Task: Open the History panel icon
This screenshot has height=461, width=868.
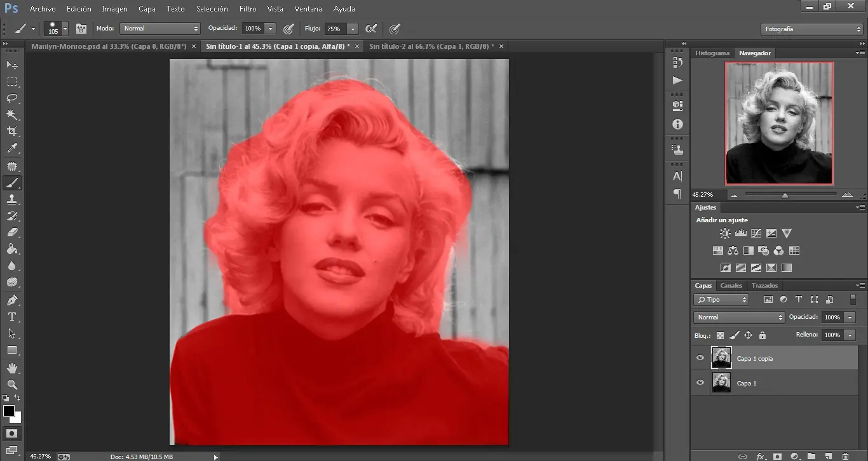Action: pyautogui.click(x=677, y=63)
